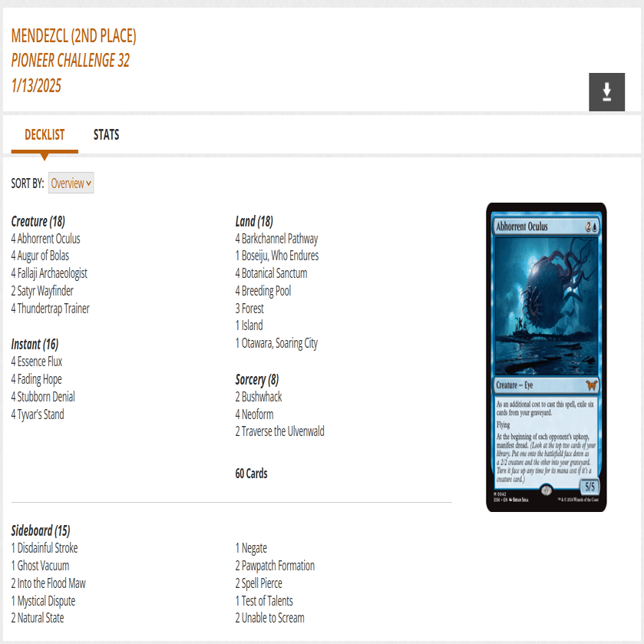Open the Sort By Overview dropdown
Viewport: 644px width, 644px height.
point(71,183)
